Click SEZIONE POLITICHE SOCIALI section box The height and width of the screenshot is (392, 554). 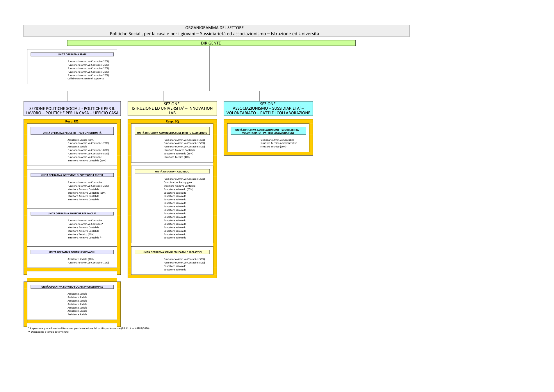(72, 108)
